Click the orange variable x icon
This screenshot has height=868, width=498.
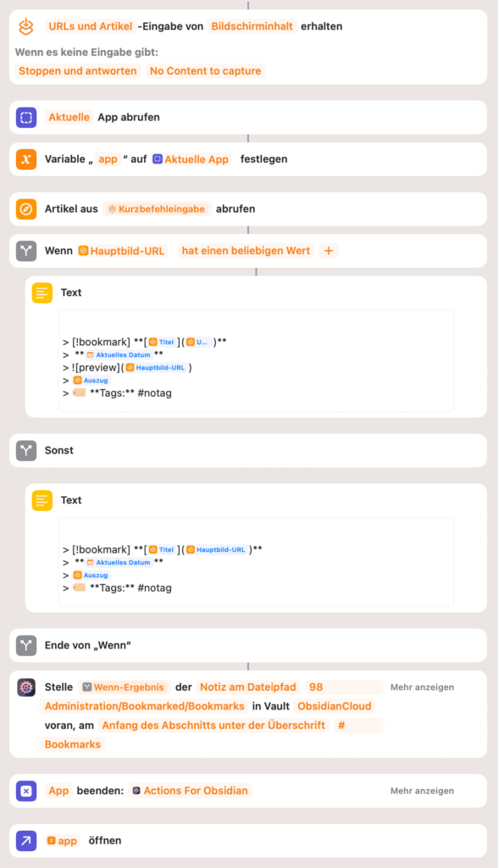click(26, 159)
